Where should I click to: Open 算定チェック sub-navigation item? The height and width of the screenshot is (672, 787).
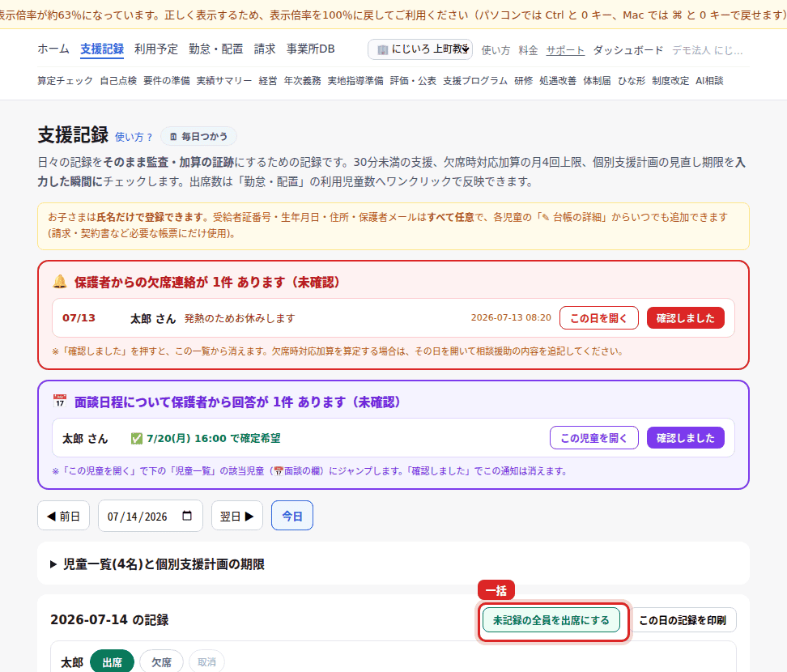click(66, 81)
